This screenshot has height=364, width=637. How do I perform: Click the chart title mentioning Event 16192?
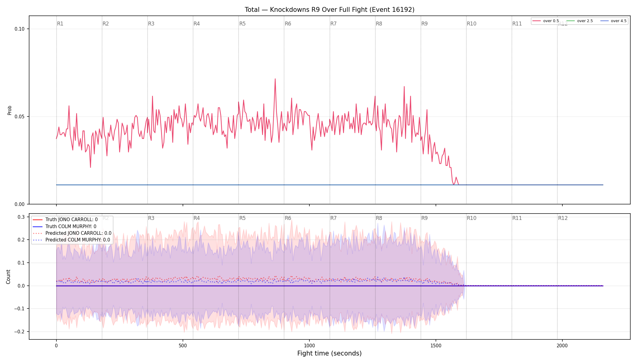pos(329,10)
